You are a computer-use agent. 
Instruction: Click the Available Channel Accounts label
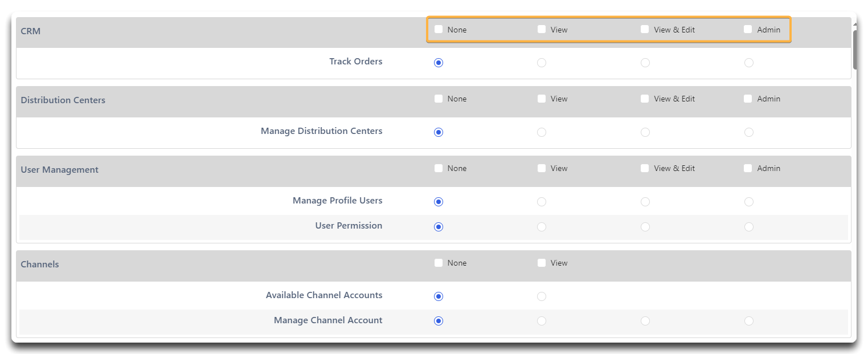324,295
